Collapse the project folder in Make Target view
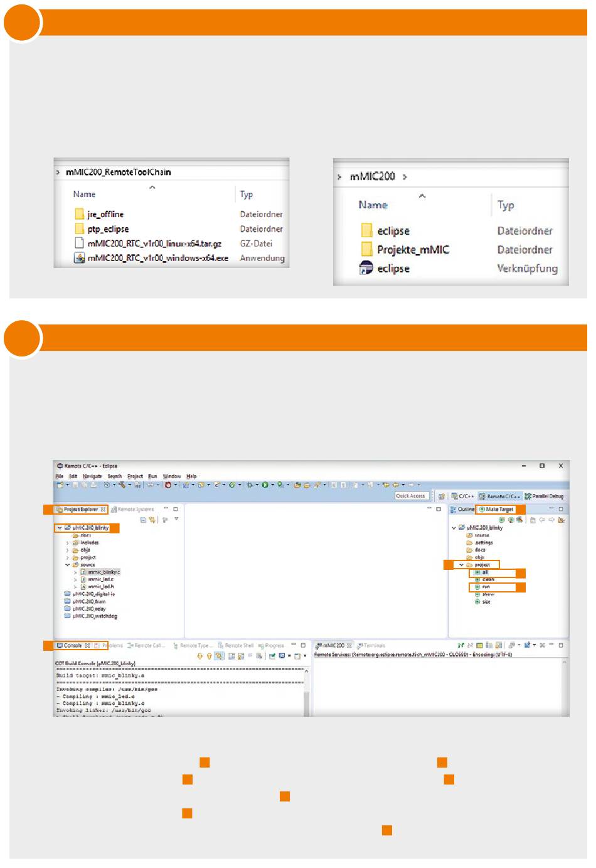The width and height of the screenshot is (596, 868). pos(462,565)
